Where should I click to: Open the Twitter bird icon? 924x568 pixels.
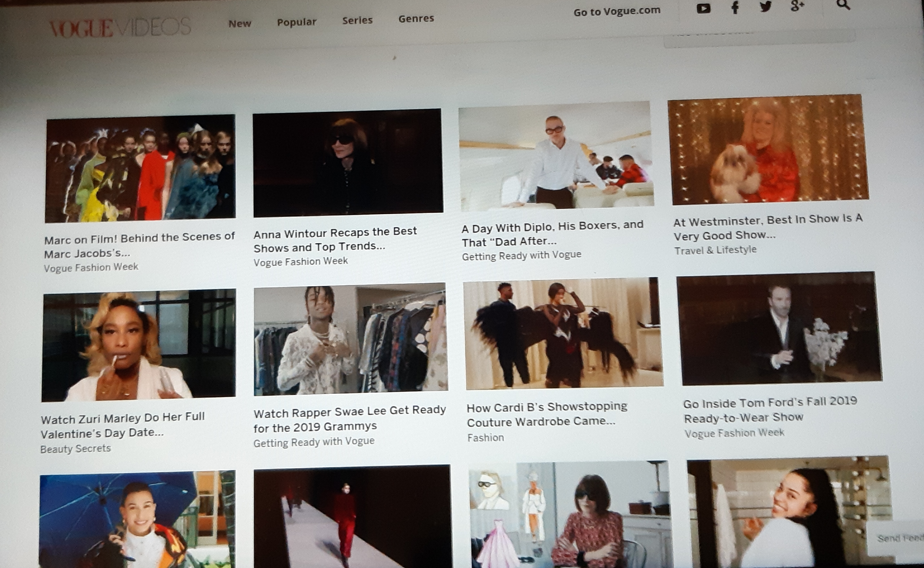765,6
